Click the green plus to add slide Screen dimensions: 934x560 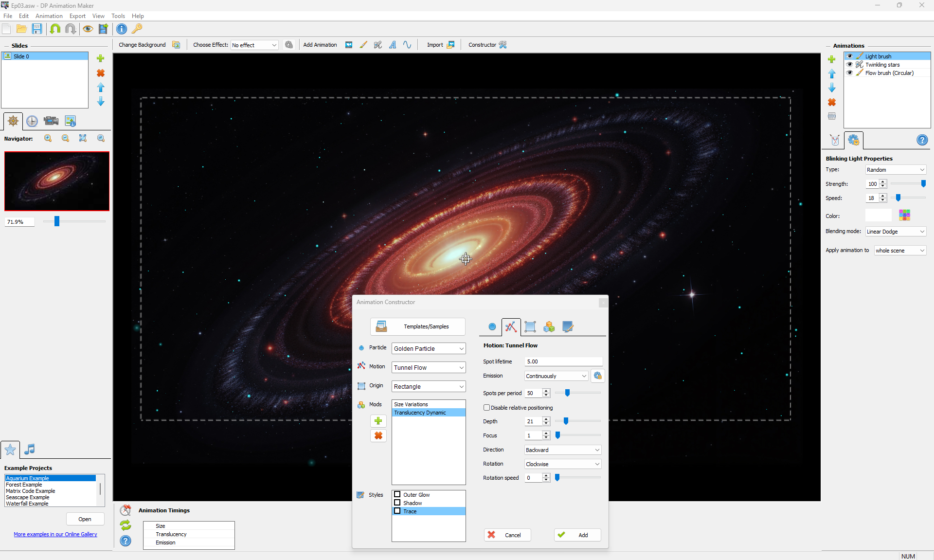click(x=101, y=58)
